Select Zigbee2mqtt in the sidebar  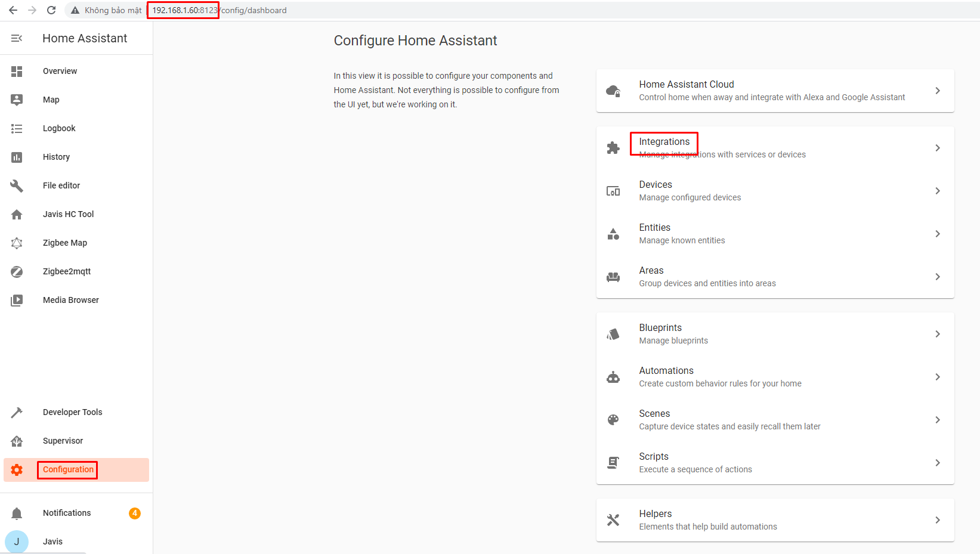pyautogui.click(x=76, y=271)
